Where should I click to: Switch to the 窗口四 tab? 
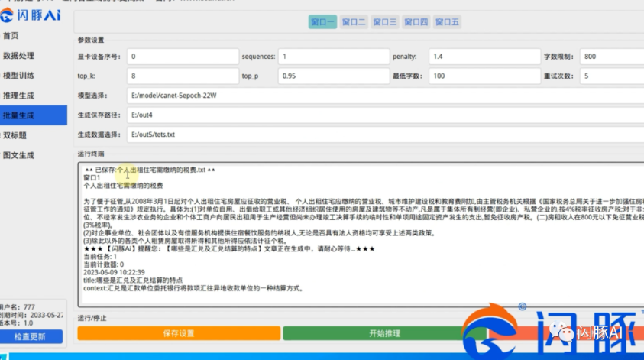click(416, 21)
